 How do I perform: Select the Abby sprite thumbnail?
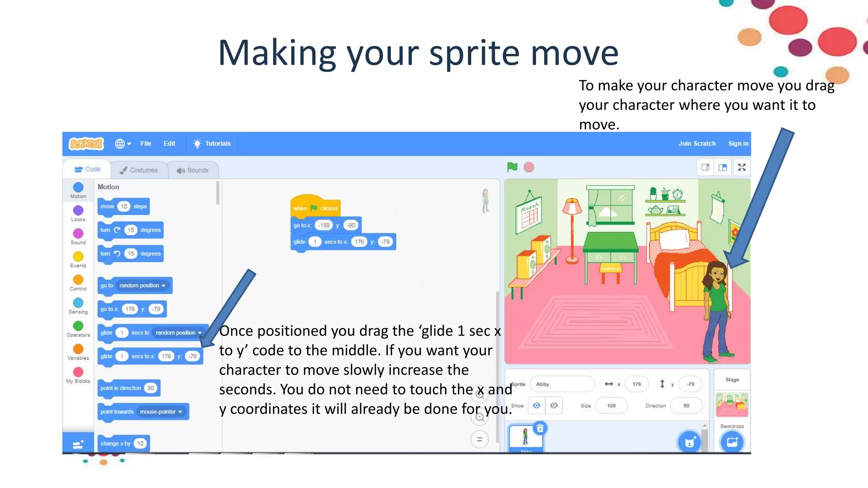[x=526, y=438]
